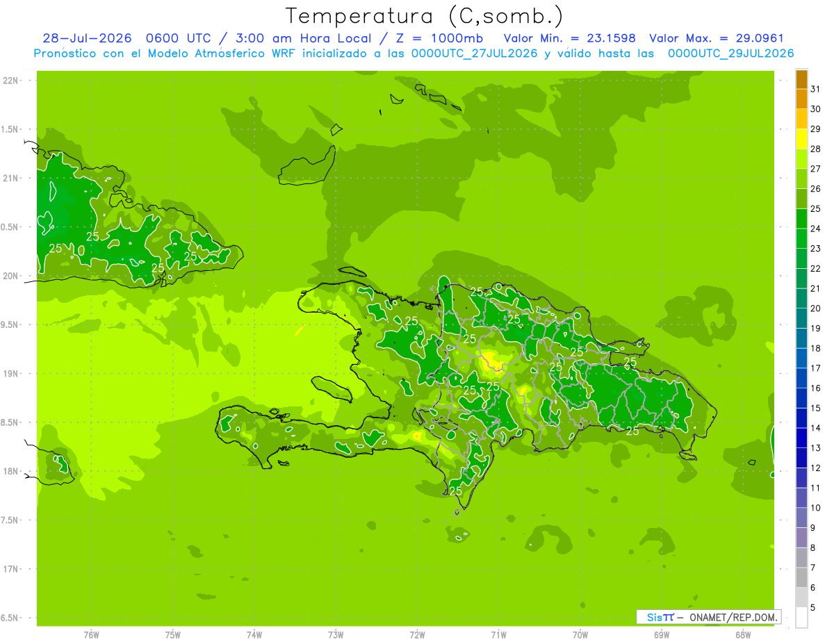The image size is (834, 644).
Task: Click the 'Valor Min. = 23.1598' value
Action: pos(569,38)
